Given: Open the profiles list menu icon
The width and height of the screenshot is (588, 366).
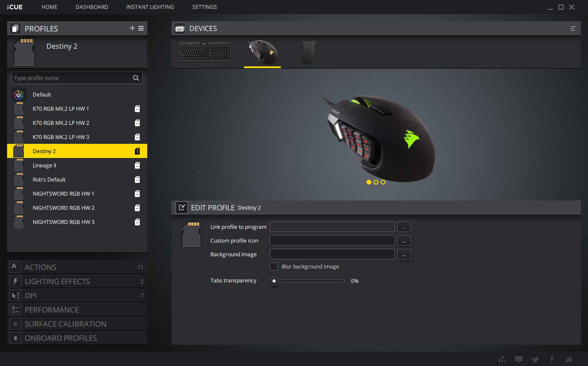Looking at the screenshot, I should coord(141,28).
